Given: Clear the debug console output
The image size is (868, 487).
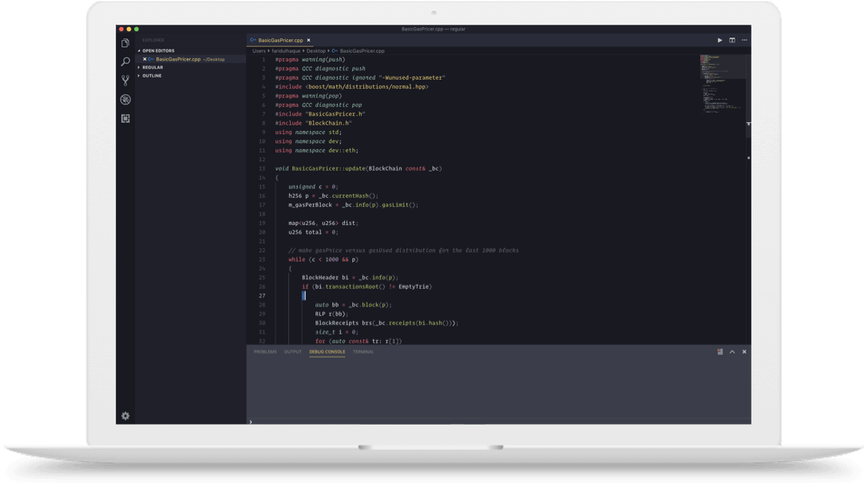Looking at the screenshot, I should (719, 351).
